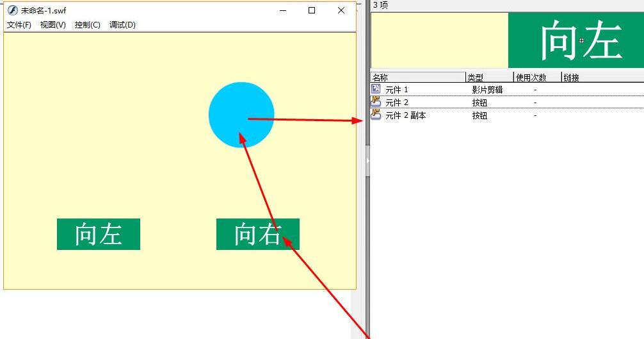Screen dimensions: 644x339
Task: Click the 影片剪辑 type cell
Action: pos(487,90)
